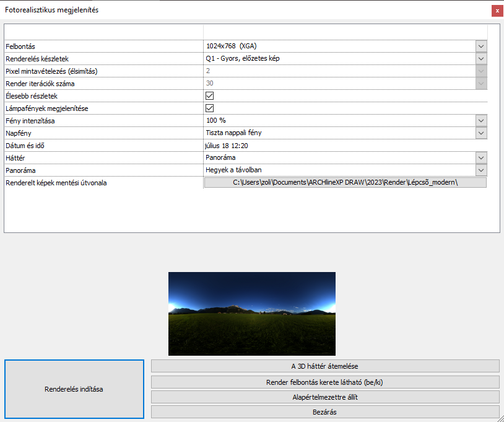Toggle the Élesebb részletek checkbox

(x=209, y=96)
